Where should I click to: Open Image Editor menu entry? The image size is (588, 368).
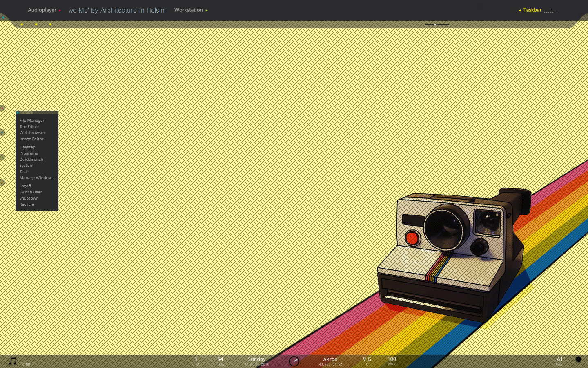(31, 139)
